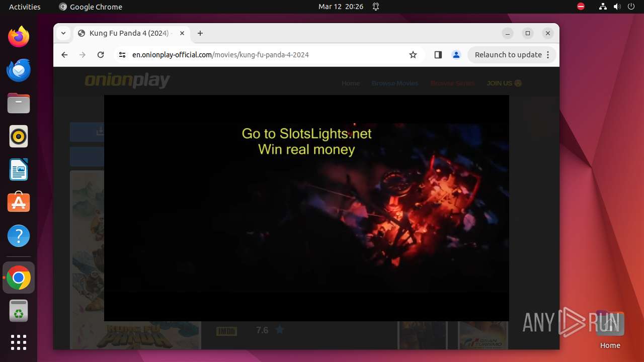This screenshot has width=644, height=362.
Task: Open notifications bell in top bar
Action: point(376,7)
